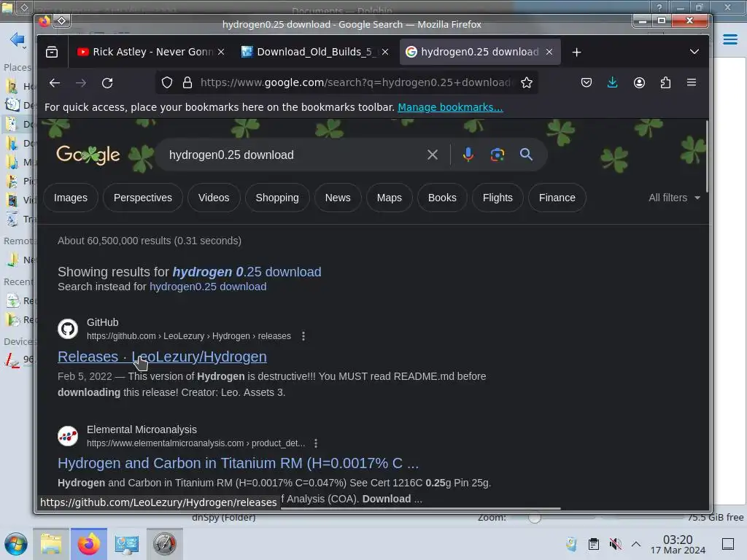Close the Rick Astley tab
Image resolution: width=747 pixels, height=560 pixels.
click(x=221, y=52)
